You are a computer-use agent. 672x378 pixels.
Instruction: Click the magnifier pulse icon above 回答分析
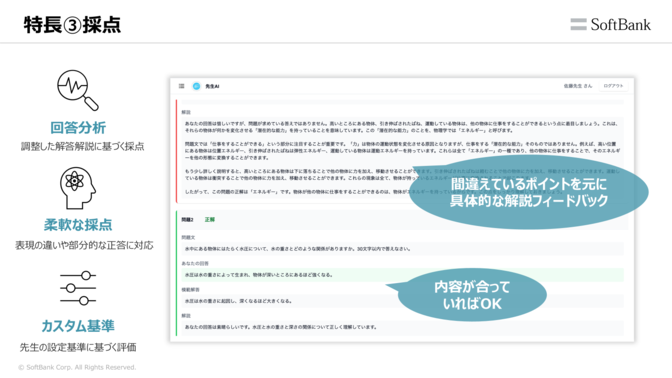tap(78, 90)
